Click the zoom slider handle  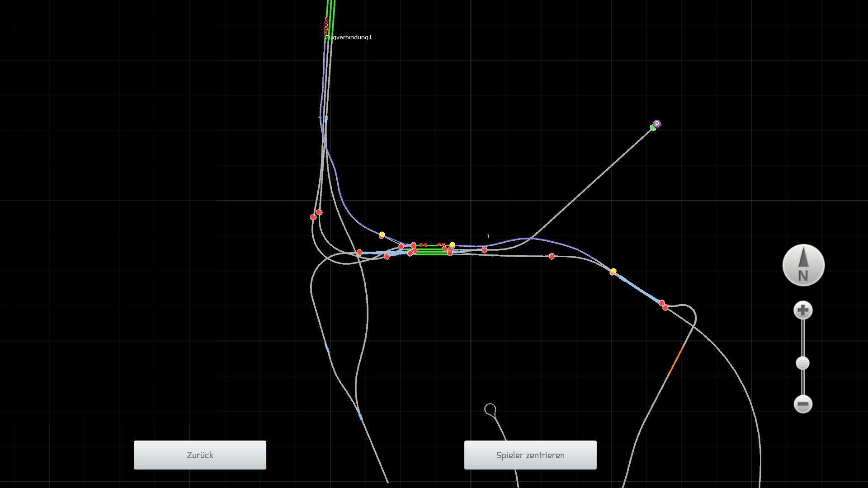click(802, 363)
